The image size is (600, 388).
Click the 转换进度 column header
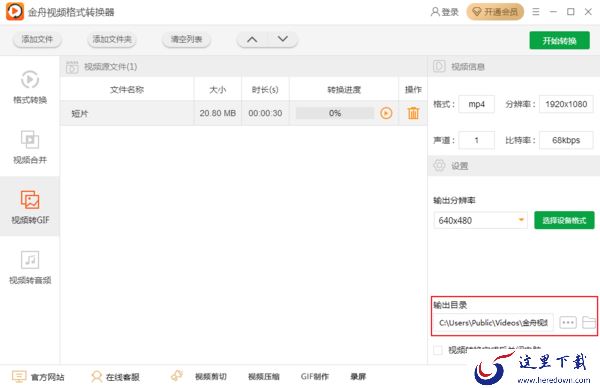pos(344,90)
